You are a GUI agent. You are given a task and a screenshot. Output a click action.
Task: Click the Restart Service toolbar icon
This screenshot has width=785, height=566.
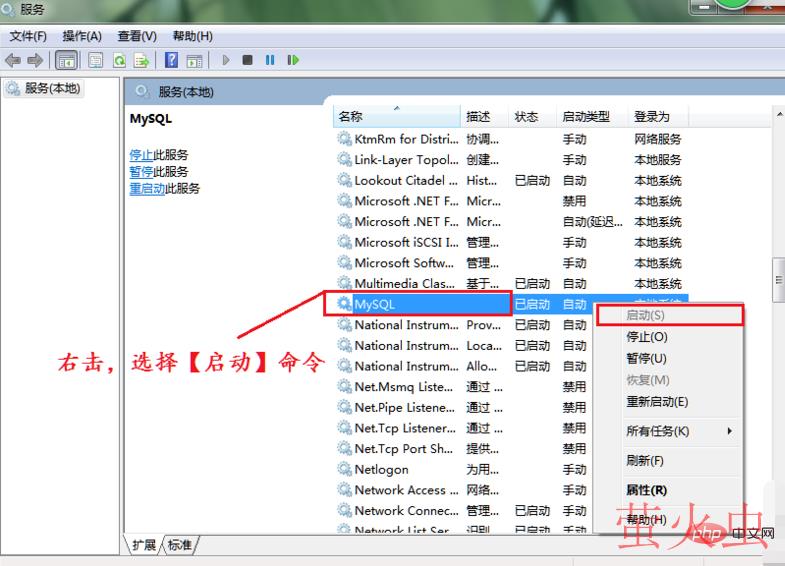tap(293, 60)
